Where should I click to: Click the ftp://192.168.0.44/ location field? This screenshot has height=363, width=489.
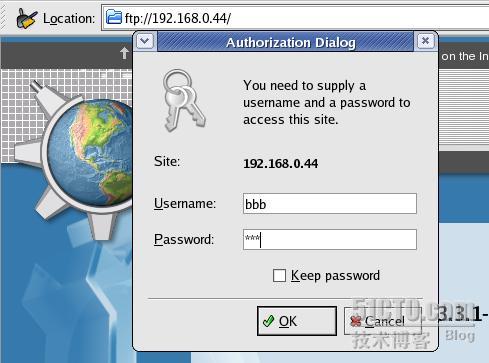click(296, 18)
